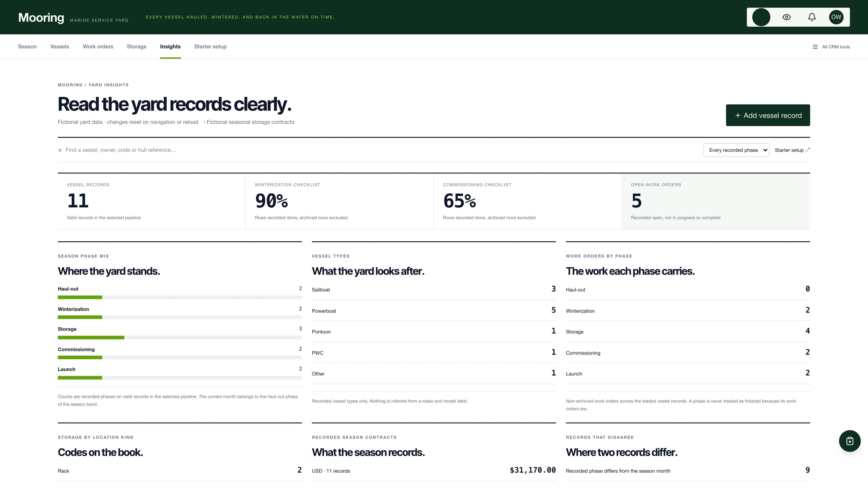868x488 pixels.
Task: Select the Insights tab
Action: (x=170, y=47)
